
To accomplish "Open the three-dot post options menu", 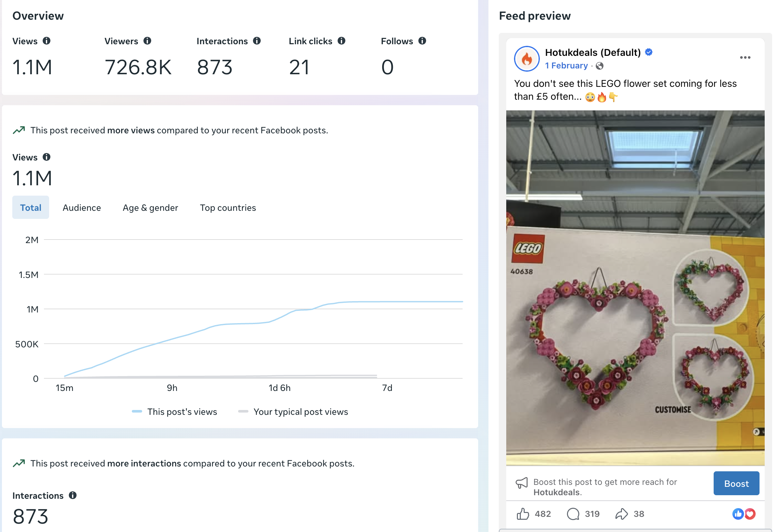I will click(745, 57).
